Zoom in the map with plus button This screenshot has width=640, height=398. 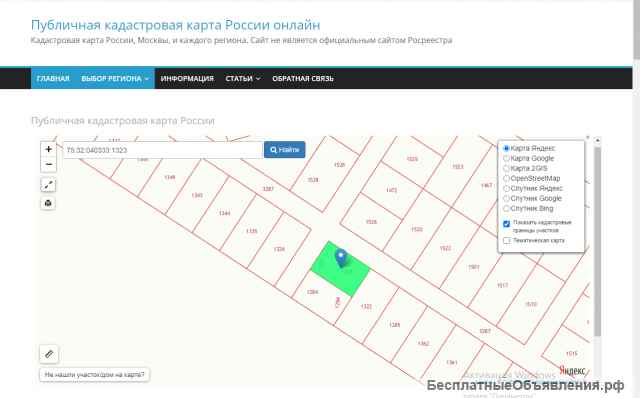pos(48,149)
